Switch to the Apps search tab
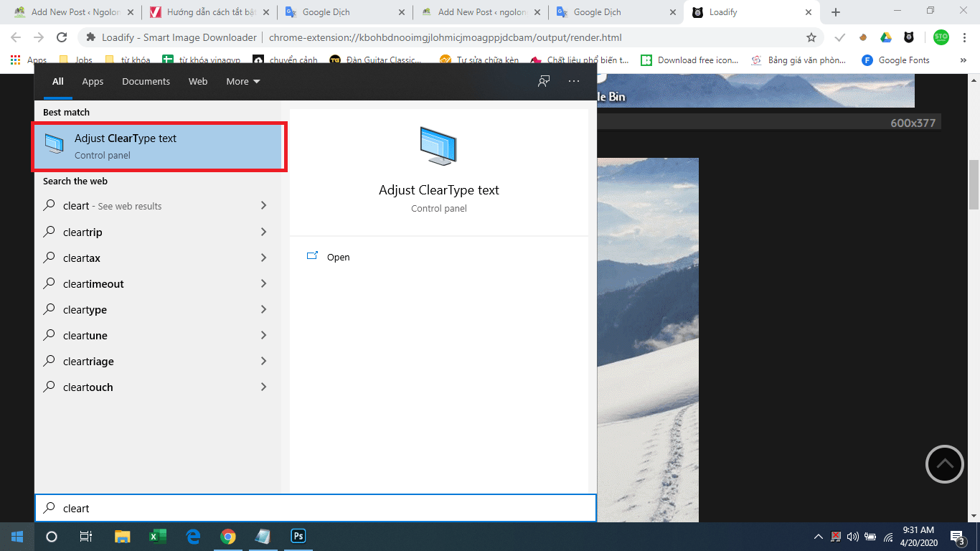 (x=93, y=81)
